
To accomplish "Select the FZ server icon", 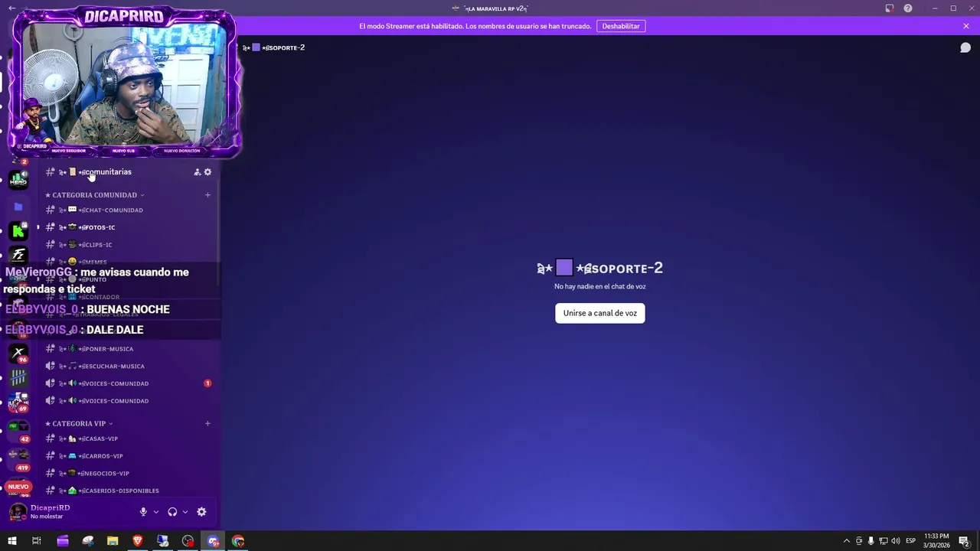I will click(18, 255).
